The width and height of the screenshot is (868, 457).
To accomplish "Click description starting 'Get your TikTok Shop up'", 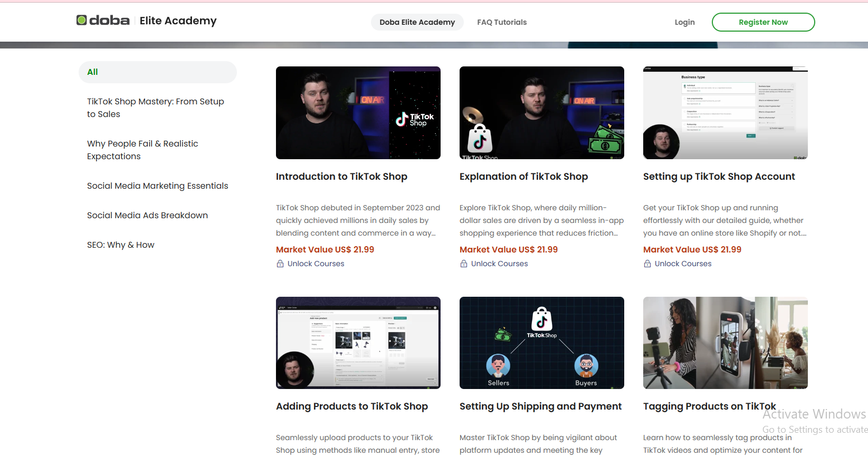I will tap(725, 220).
